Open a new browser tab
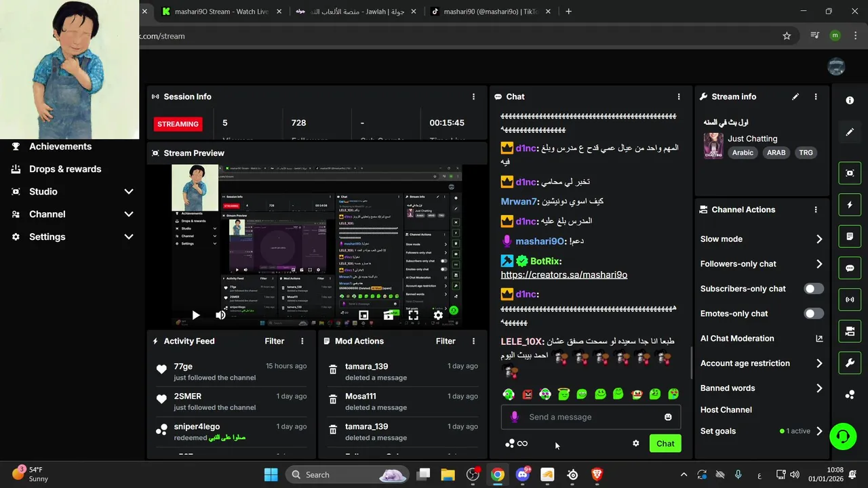The width and height of the screenshot is (868, 488). click(568, 12)
